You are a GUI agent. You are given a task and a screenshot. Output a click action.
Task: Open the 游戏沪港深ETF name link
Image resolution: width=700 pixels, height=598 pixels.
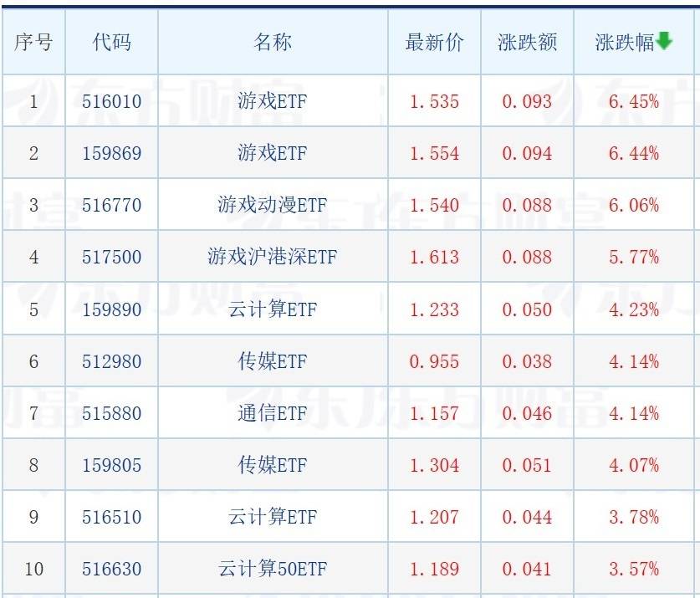point(273,257)
